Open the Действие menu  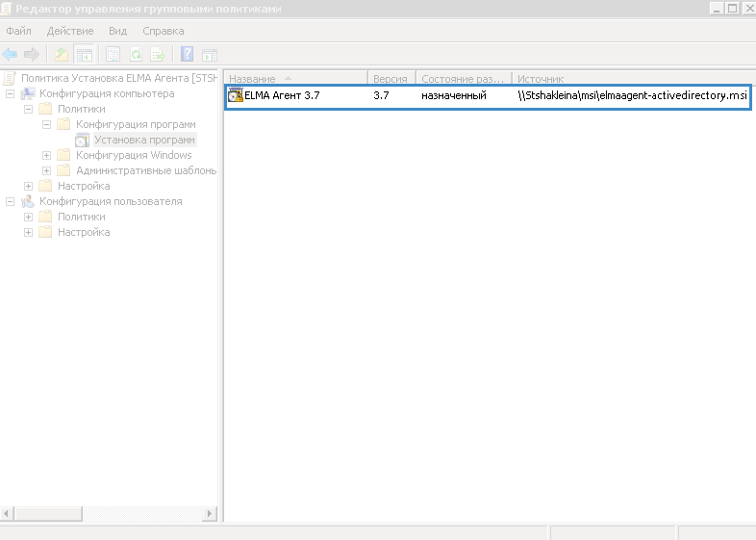tap(69, 31)
